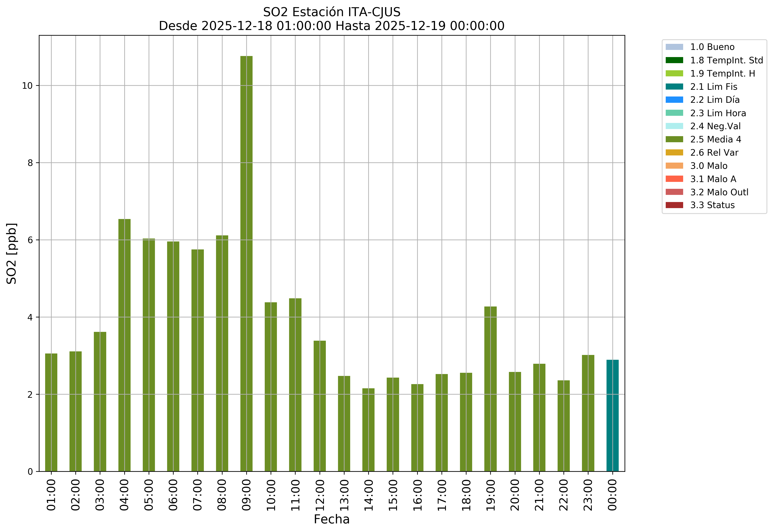Click the 2.2 Lim Día blue swatch
The height and width of the screenshot is (532, 773).
click(x=674, y=100)
